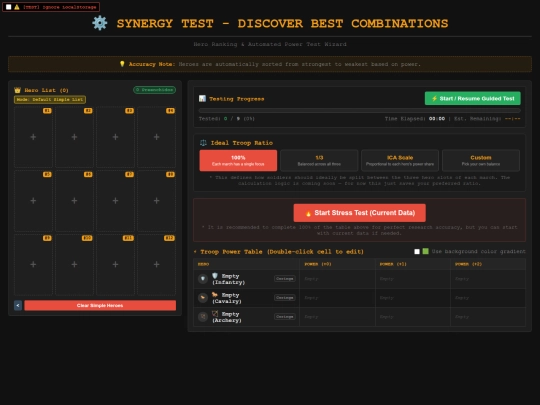Click the gear icon beside Synergy Test title
This screenshot has width=540, height=405.
tap(100, 23)
